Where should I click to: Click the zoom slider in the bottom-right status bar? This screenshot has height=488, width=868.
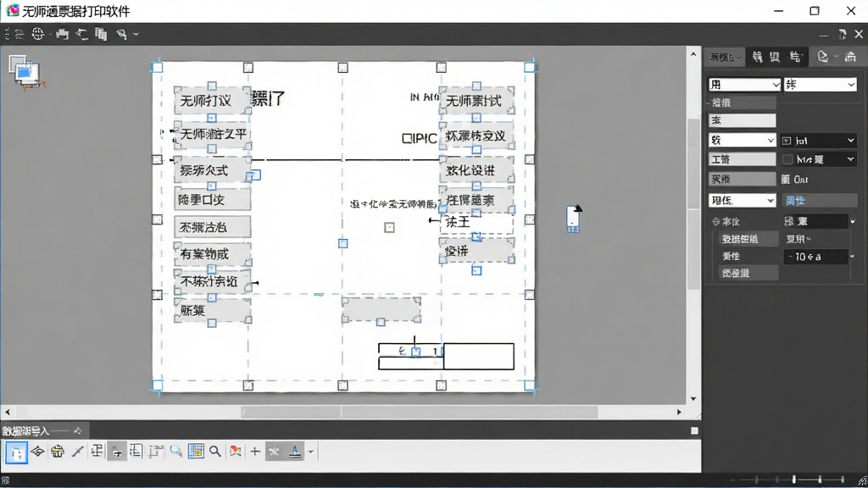(793, 480)
